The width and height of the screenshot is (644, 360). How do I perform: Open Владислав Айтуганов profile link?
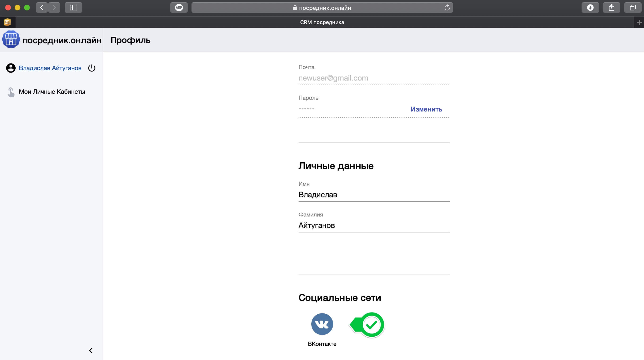point(50,68)
